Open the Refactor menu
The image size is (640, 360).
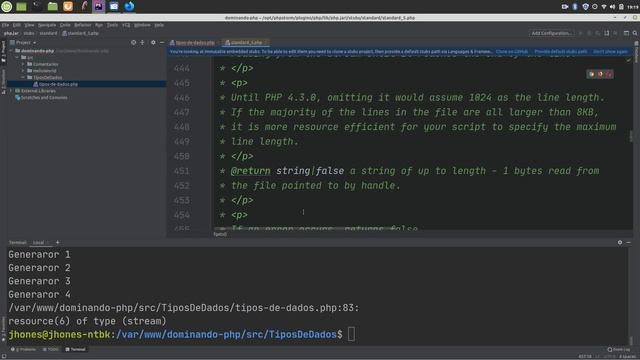click(82, 25)
